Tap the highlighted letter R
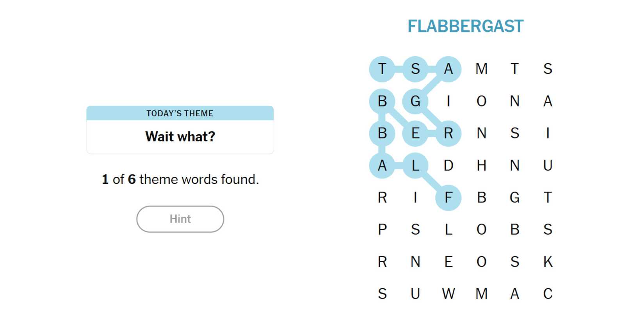 click(x=448, y=133)
